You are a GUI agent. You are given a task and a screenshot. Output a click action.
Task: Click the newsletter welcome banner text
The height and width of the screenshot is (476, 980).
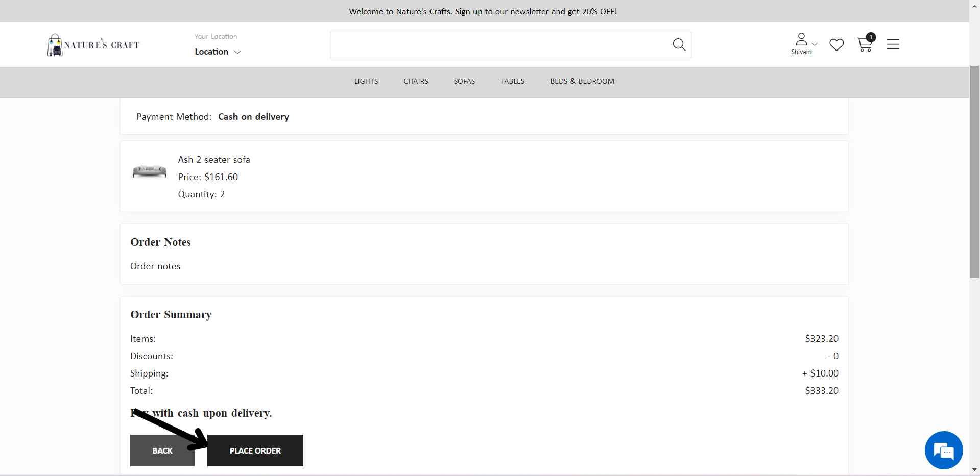pyautogui.click(x=483, y=11)
